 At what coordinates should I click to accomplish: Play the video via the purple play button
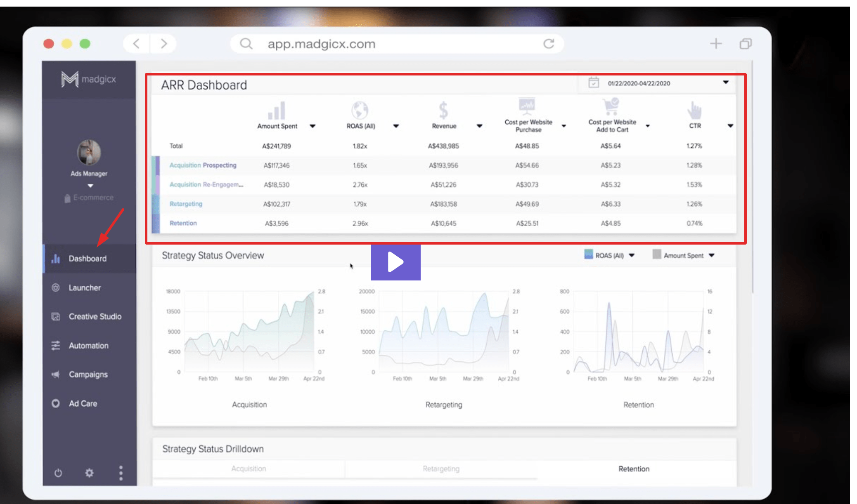pos(395,262)
